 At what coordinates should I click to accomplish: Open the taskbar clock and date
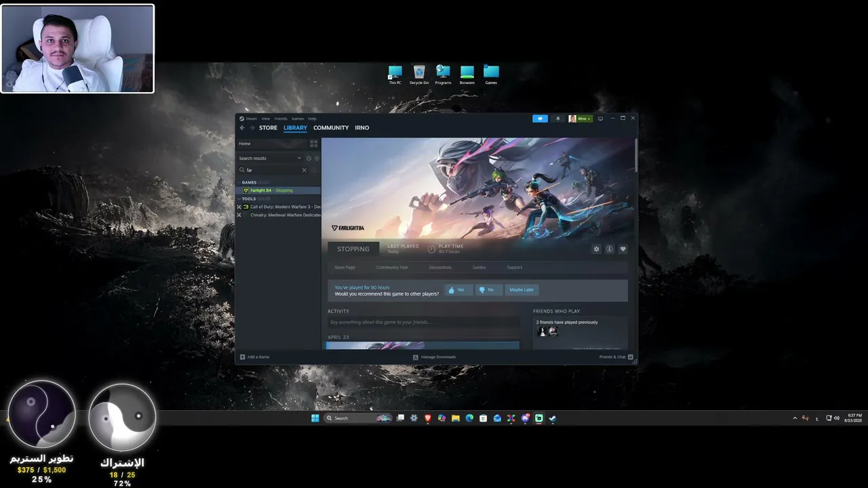[x=853, y=418]
